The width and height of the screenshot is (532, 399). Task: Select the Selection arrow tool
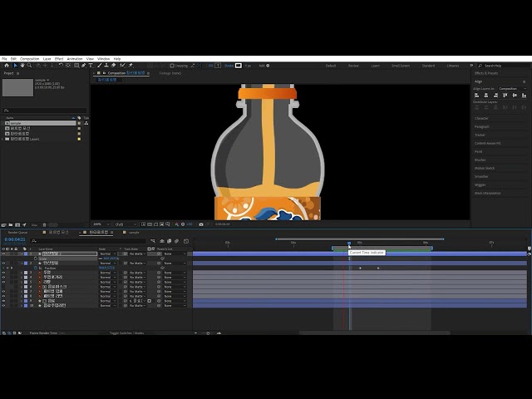(x=15, y=66)
